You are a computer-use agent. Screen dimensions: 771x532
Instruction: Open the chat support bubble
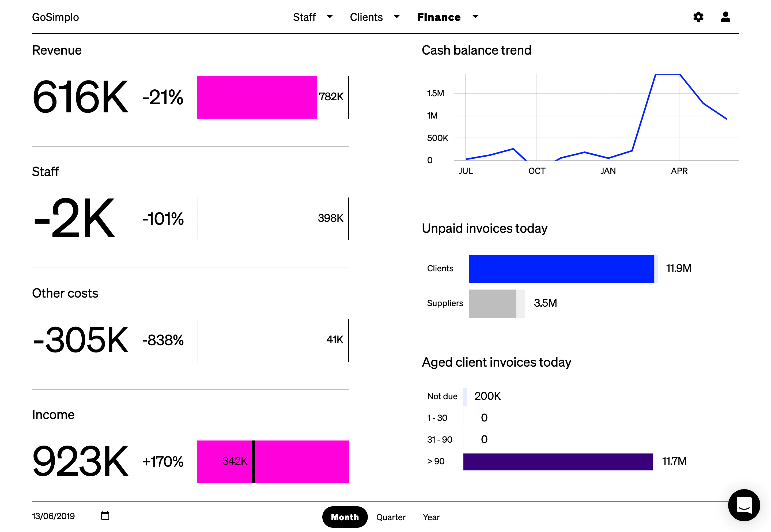(744, 505)
